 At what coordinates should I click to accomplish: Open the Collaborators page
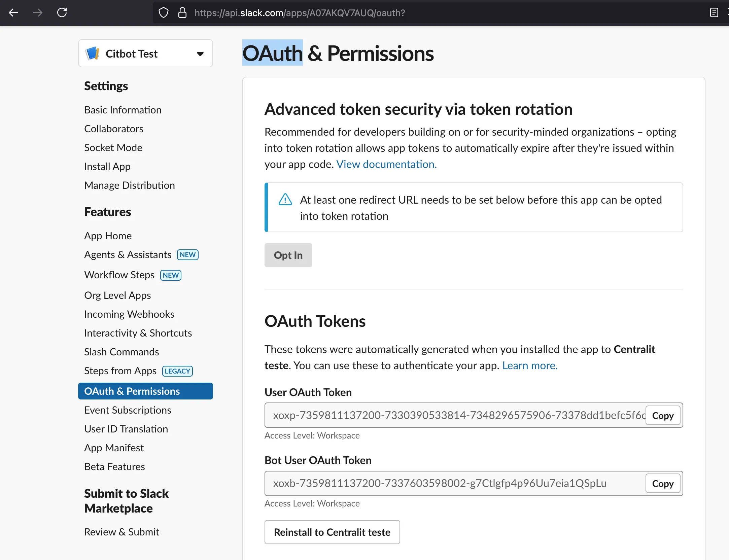[114, 129]
